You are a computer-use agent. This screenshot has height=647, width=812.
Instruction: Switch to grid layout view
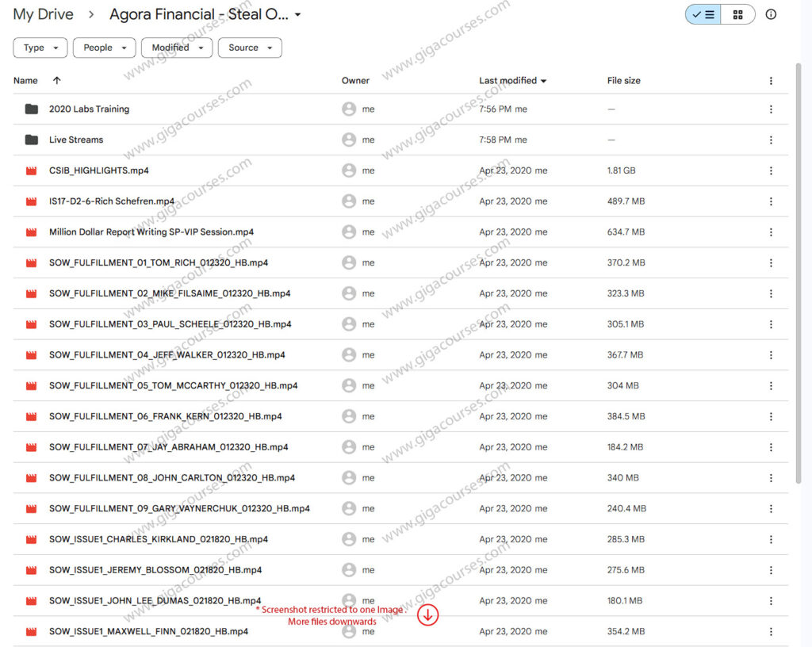click(x=738, y=14)
